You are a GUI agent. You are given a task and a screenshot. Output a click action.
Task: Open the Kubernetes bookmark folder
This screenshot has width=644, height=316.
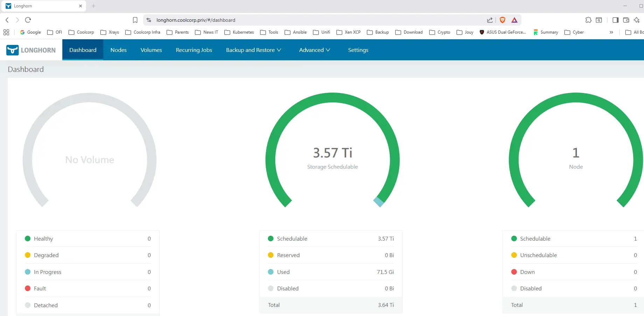[239, 32]
